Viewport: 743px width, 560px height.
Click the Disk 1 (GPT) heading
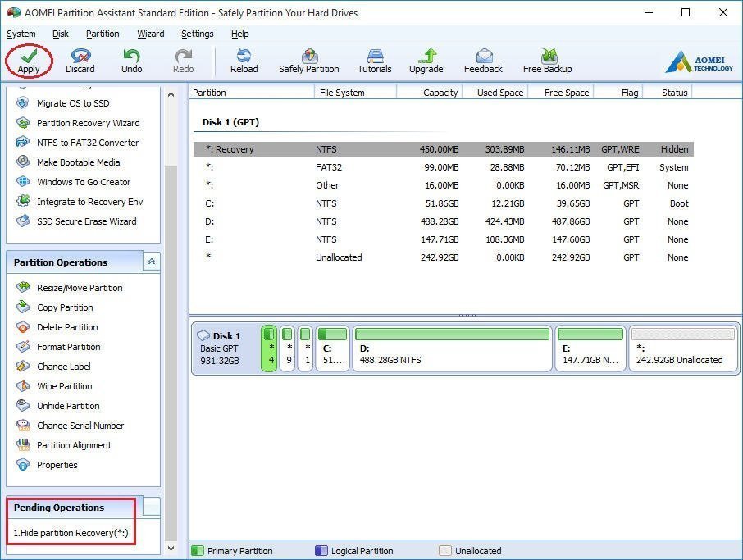click(x=230, y=122)
